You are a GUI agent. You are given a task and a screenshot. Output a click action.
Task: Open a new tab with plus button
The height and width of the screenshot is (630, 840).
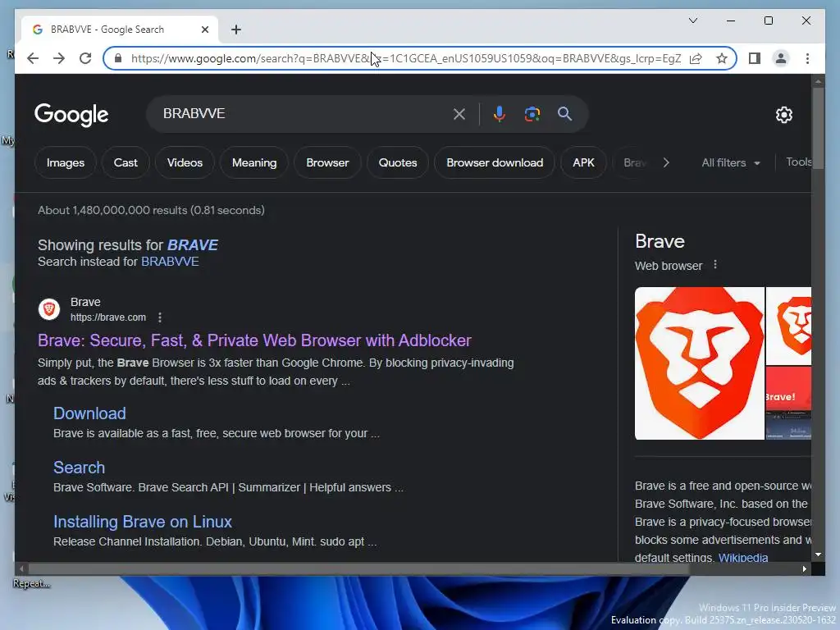(235, 30)
